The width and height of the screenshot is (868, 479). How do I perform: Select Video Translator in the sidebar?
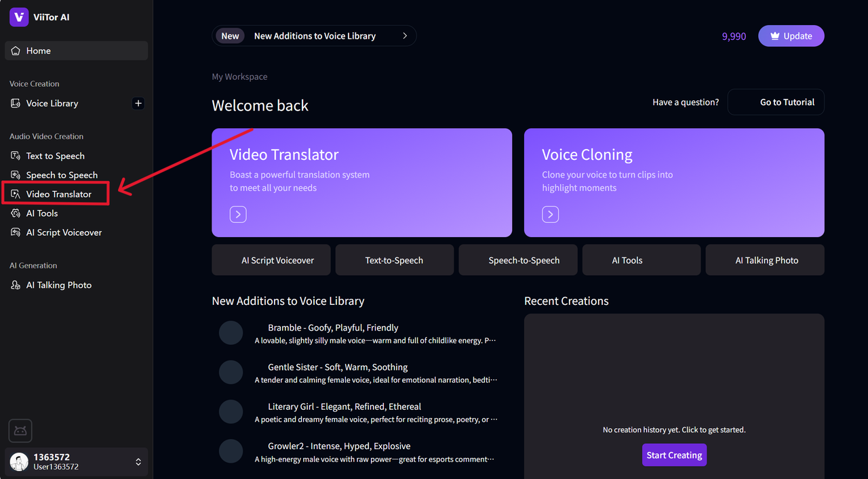point(58,194)
